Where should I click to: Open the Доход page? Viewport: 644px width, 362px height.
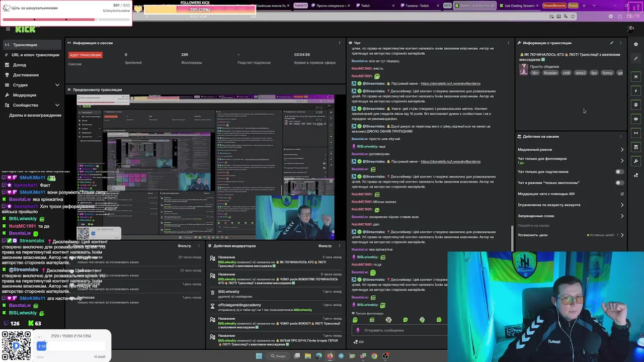(x=20, y=65)
